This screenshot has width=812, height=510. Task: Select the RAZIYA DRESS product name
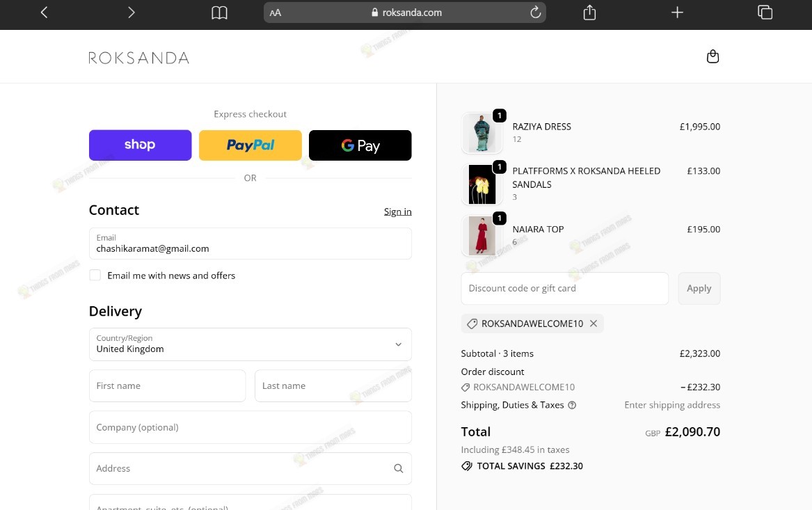pos(541,127)
